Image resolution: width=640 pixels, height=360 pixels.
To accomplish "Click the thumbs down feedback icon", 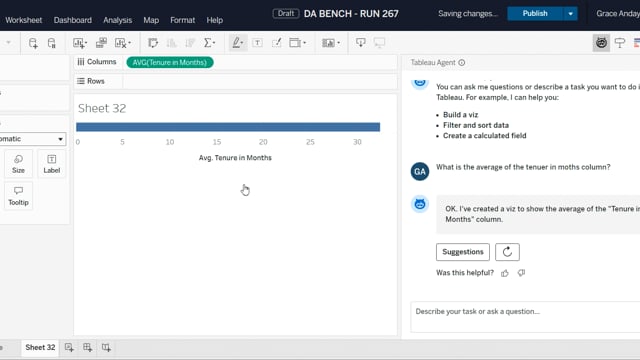I will pos(521,273).
